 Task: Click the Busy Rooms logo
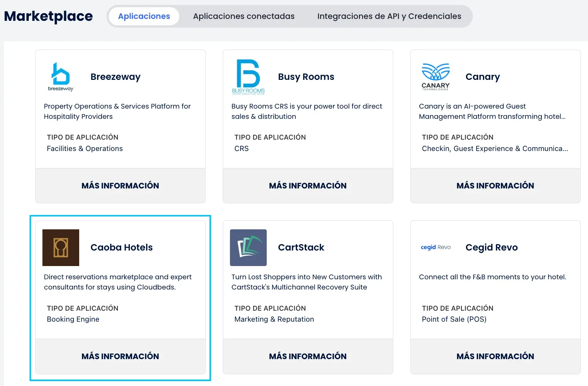[x=248, y=77]
